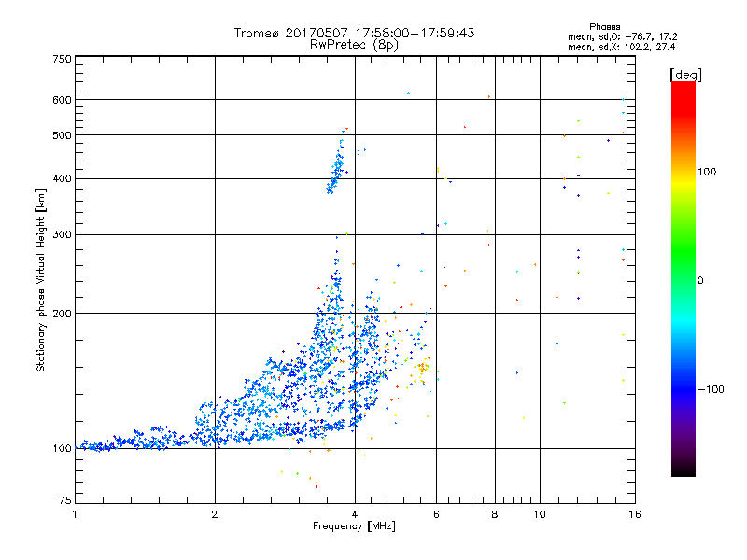Click the "mean, sd,O: -76.7, 17.2" line
747x560 pixels.
(x=622, y=36)
